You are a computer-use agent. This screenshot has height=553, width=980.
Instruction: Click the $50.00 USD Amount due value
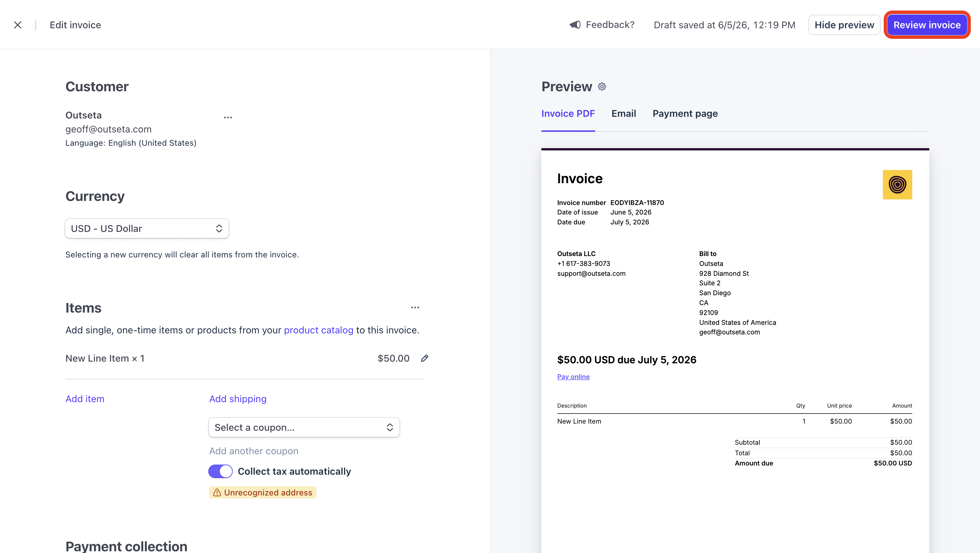(x=893, y=463)
